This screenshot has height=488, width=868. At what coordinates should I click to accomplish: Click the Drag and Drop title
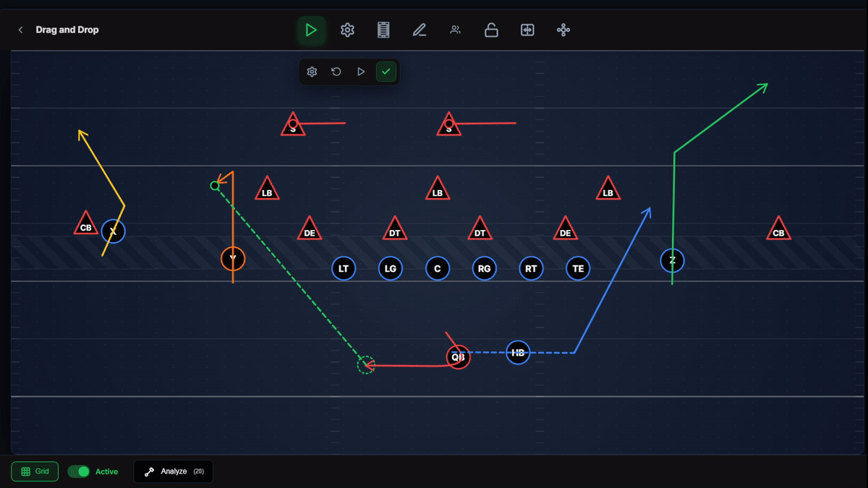click(67, 30)
